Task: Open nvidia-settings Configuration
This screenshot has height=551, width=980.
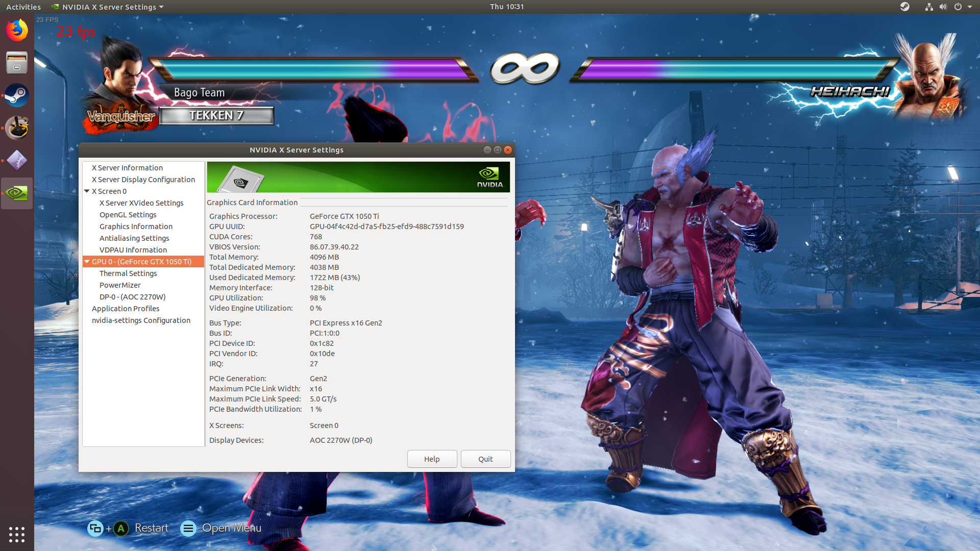Action: coord(141,320)
